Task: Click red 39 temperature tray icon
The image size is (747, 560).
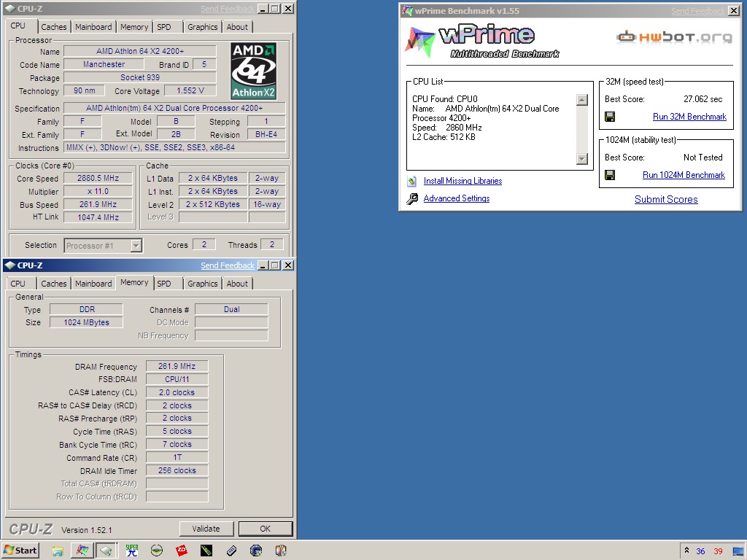Action: pyautogui.click(x=718, y=551)
